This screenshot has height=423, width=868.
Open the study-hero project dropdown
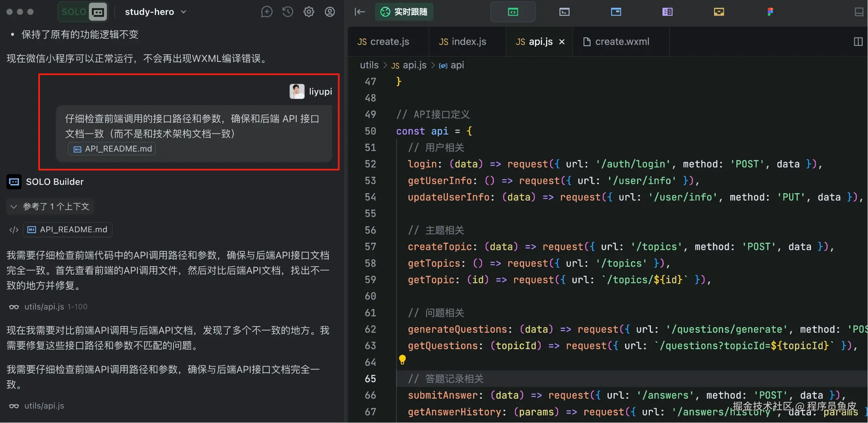(156, 12)
